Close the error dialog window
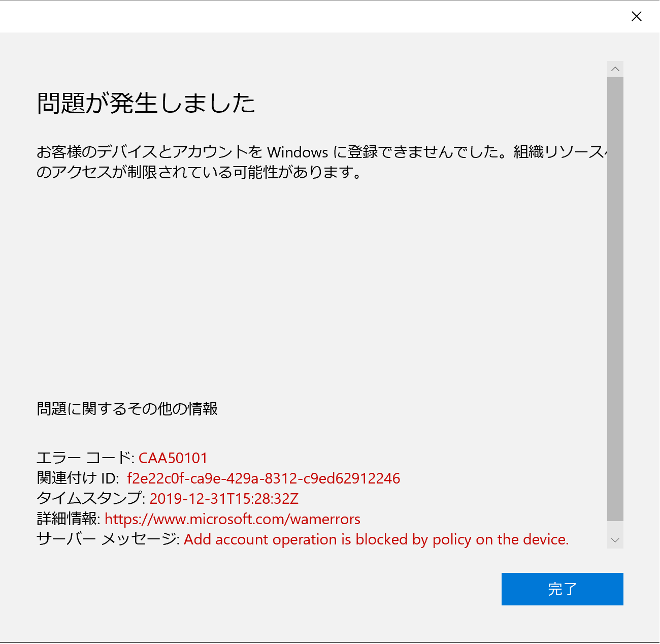The image size is (660, 644). pyautogui.click(x=636, y=16)
